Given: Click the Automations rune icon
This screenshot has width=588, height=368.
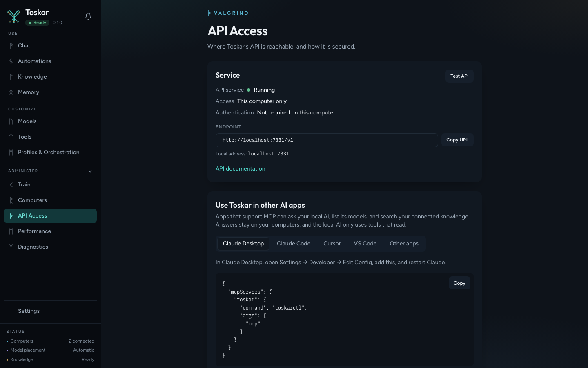Looking at the screenshot, I should [11, 61].
